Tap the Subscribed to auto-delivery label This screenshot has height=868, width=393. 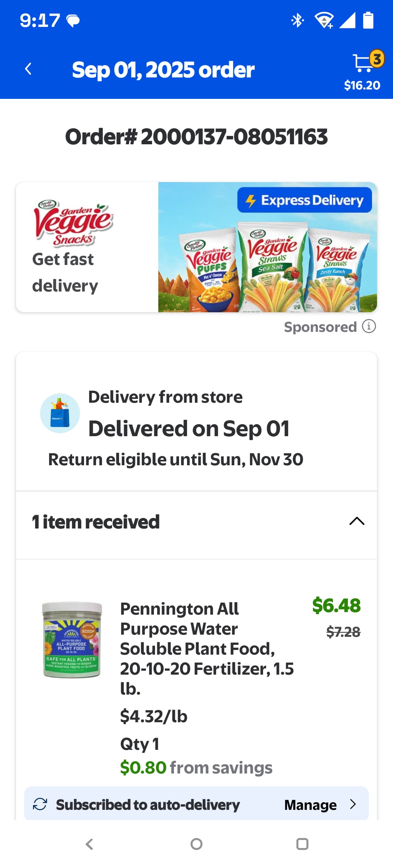click(x=148, y=805)
